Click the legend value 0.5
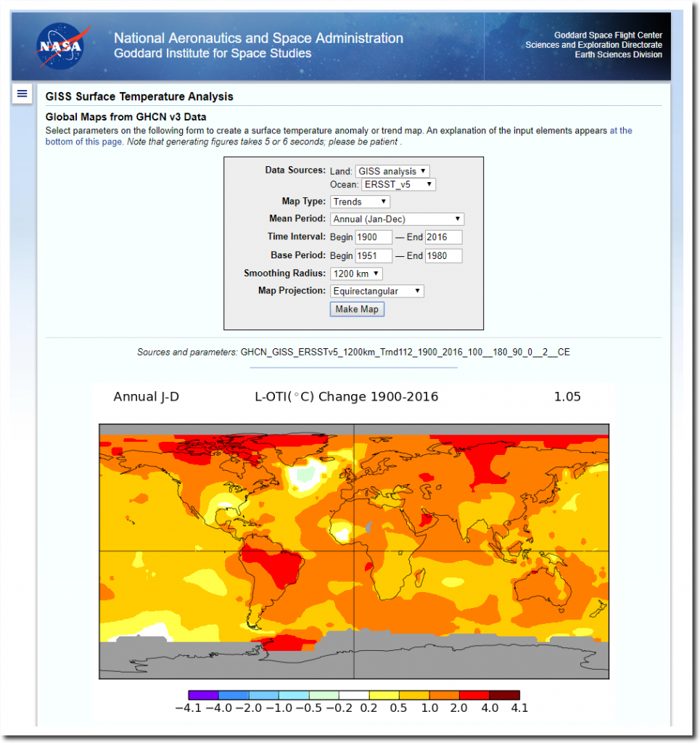Screen dimensions: 700x743 (398, 708)
